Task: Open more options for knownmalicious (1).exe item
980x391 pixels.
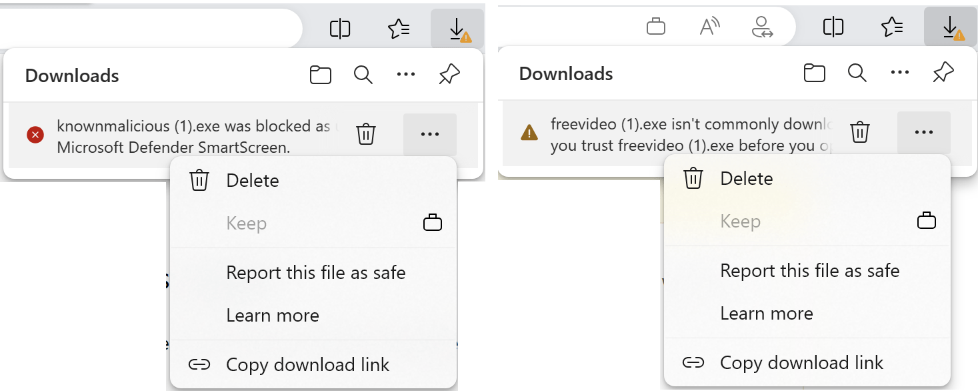Action: coord(430,134)
